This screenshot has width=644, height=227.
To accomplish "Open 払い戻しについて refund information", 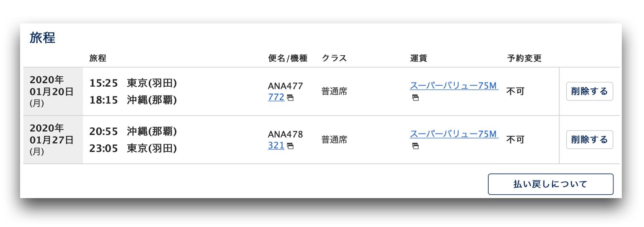I will (551, 184).
